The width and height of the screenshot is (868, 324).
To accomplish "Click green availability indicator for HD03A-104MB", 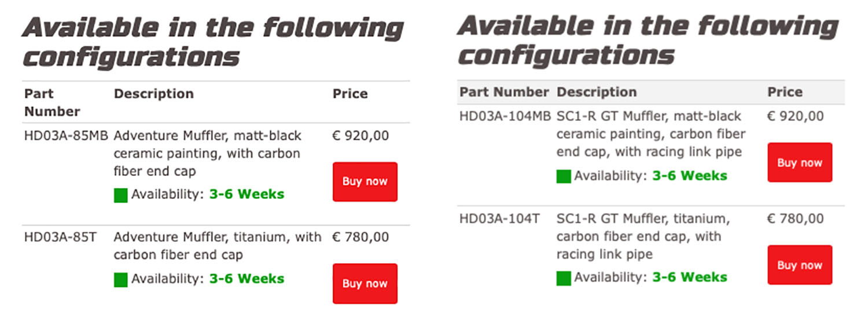I will coord(564,176).
